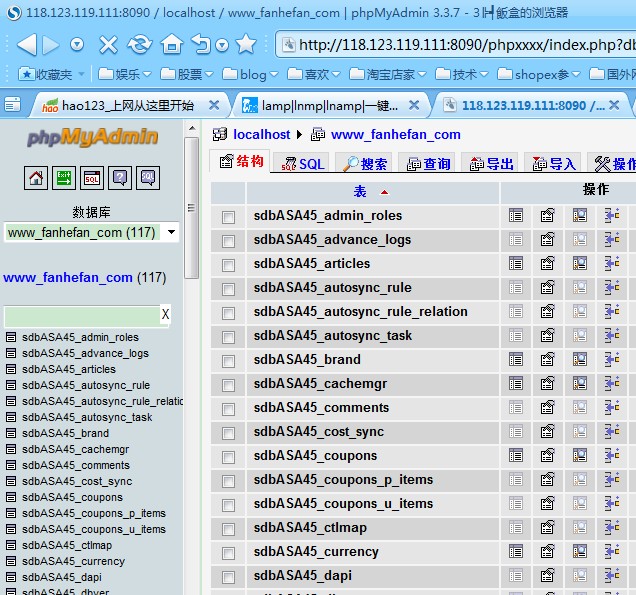Image resolution: width=636 pixels, height=595 pixels.
Task: Insert icon for sdbASA45_comments row
Action: pyautogui.click(x=612, y=407)
